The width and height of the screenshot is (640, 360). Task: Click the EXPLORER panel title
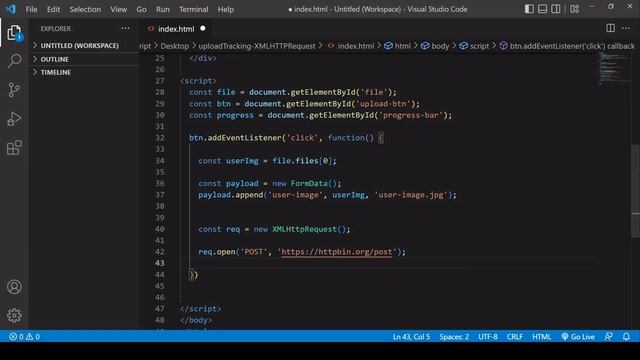56,29
